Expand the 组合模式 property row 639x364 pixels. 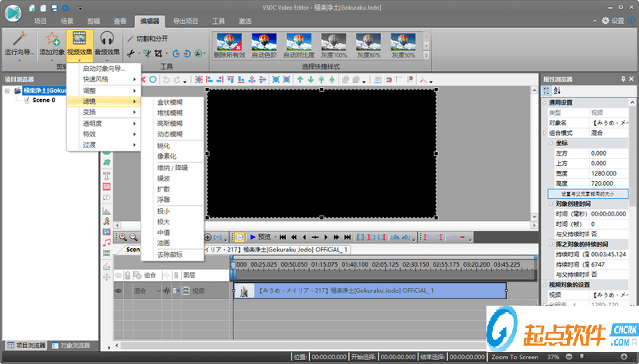545,133
